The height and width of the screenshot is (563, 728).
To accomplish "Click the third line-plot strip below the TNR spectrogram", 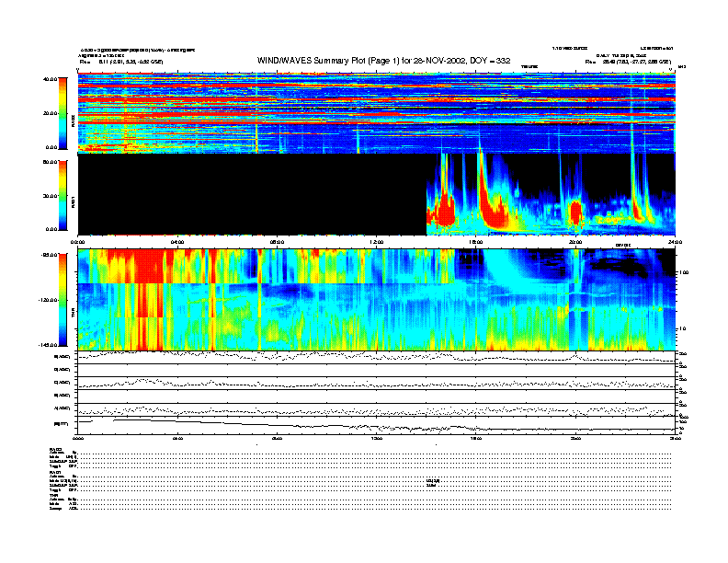I will [x=377, y=383].
